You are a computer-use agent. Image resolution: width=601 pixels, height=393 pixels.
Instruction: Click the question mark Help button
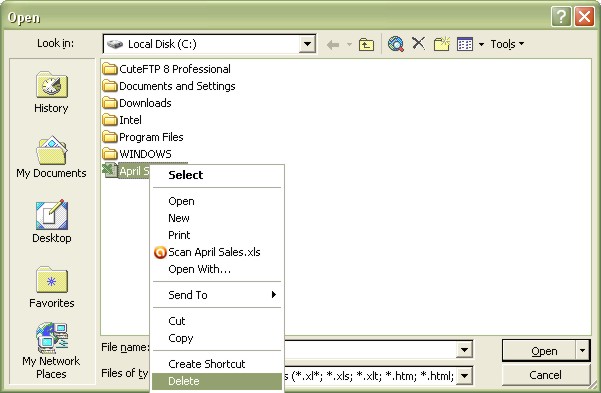[561, 17]
